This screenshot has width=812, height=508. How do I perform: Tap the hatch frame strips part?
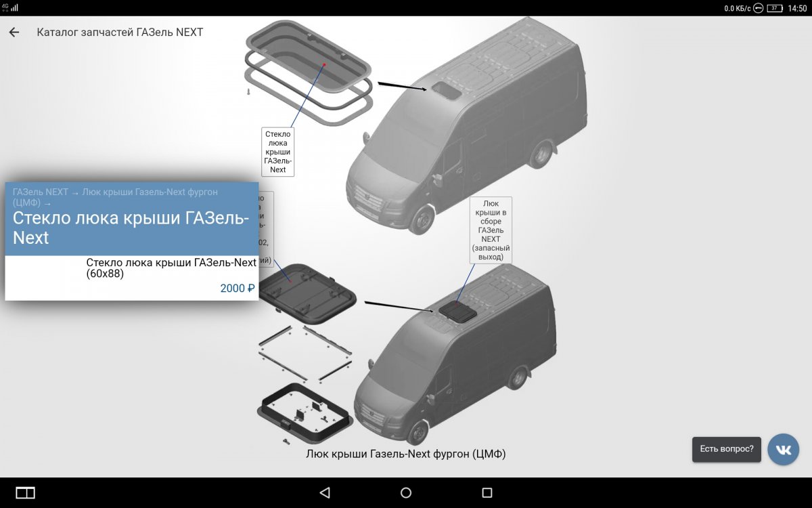pyautogui.click(x=304, y=352)
